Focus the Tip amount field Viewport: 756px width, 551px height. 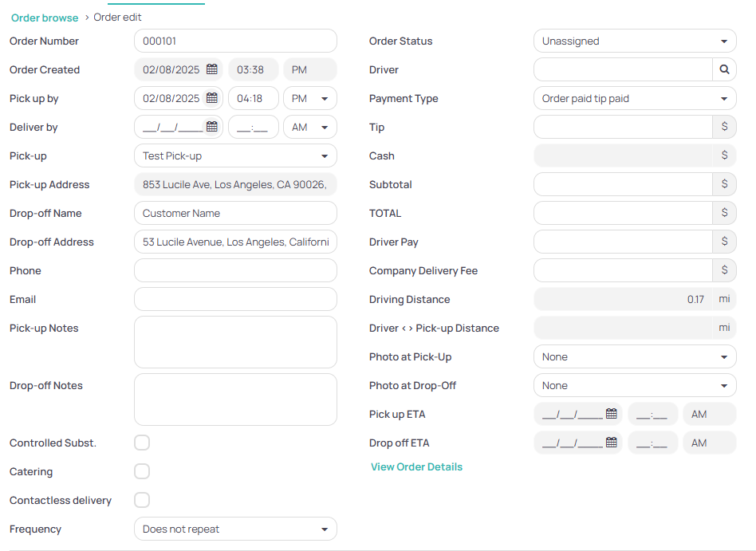[623, 127]
